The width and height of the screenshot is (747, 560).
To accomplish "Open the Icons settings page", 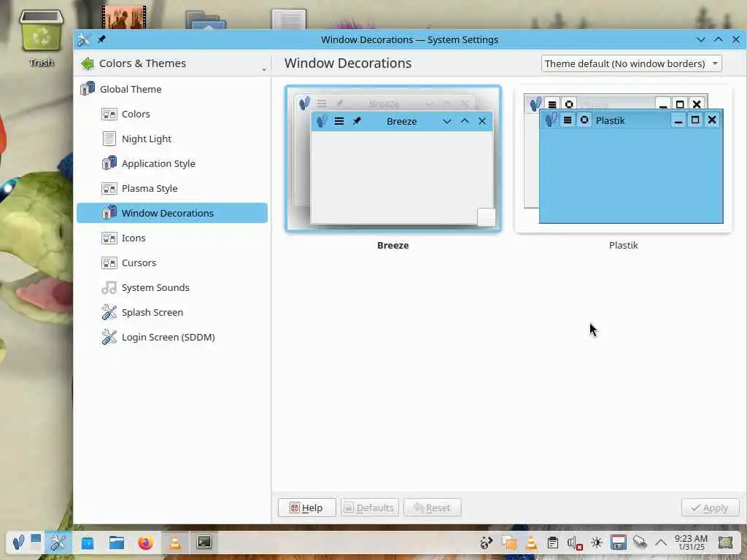I will [x=172, y=238].
